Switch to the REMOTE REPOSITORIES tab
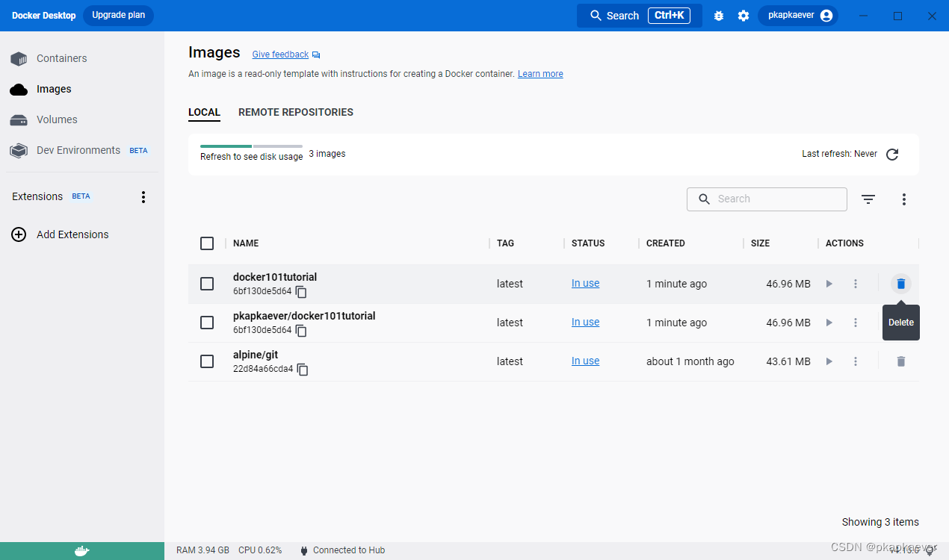The image size is (949, 560). pos(296,113)
